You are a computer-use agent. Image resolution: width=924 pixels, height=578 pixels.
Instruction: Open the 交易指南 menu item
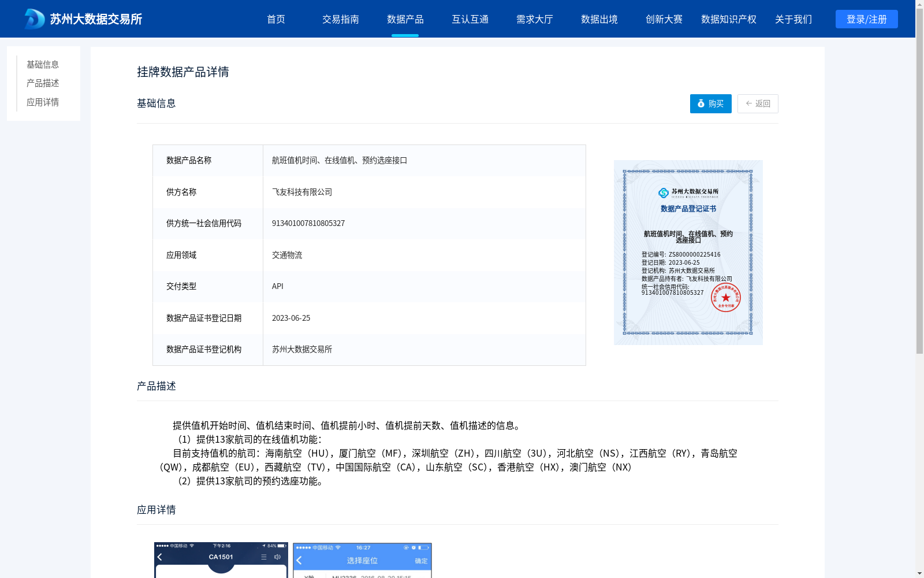(341, 18)
